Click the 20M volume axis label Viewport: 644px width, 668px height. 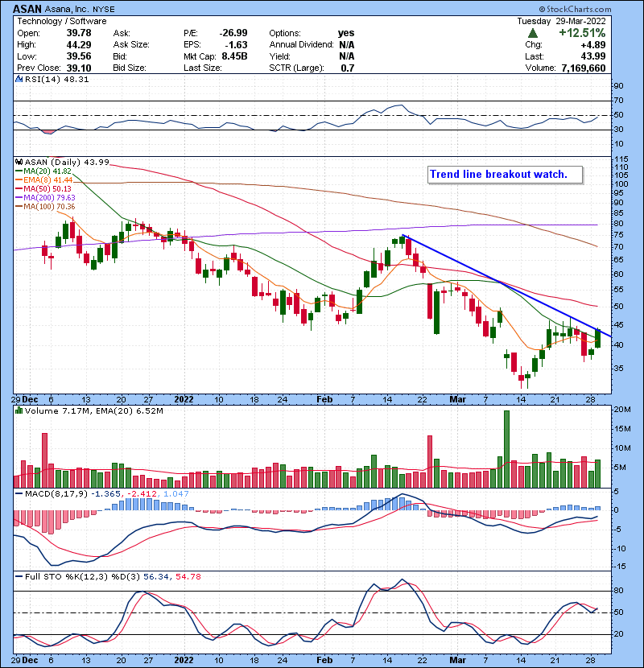[621, 410]
